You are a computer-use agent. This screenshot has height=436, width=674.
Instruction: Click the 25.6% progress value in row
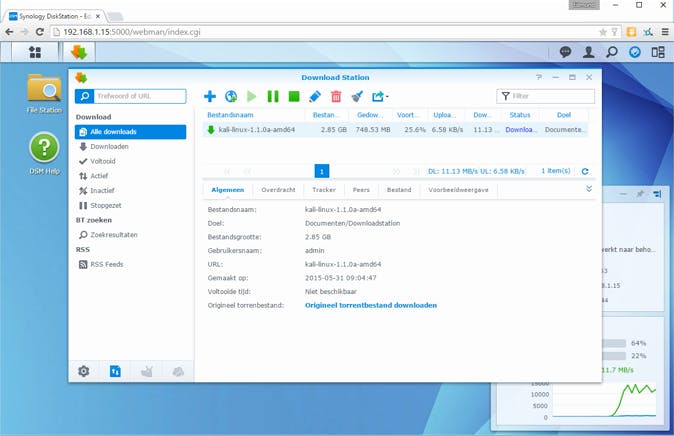[414, 129]
